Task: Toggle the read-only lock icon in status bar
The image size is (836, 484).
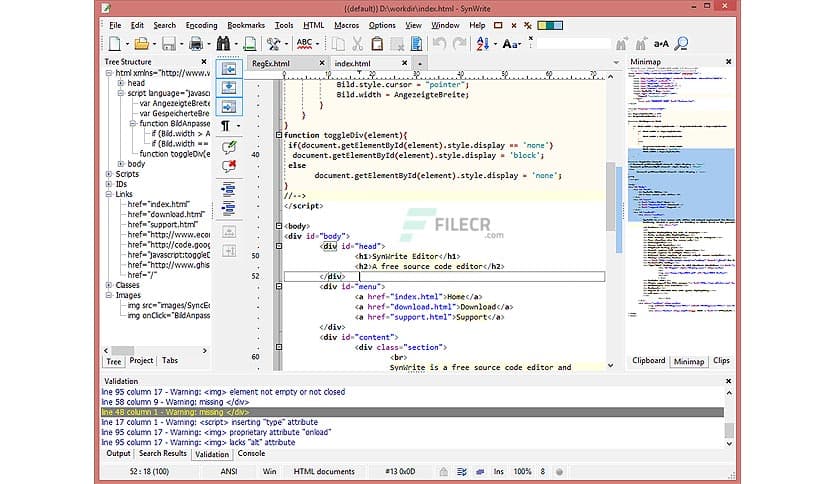Action: coord(443,472)
